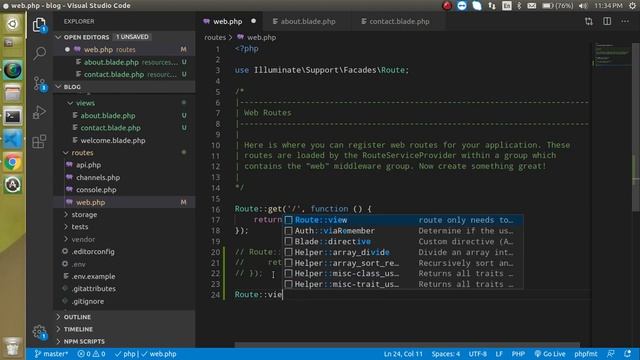Screen dimensions: 640x360
Task: Change the Spaces: 4 indentation setting
Action: 446,354
